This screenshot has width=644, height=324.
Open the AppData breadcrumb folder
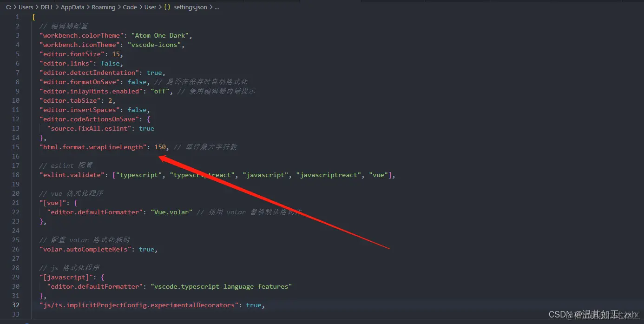(72, 7)
